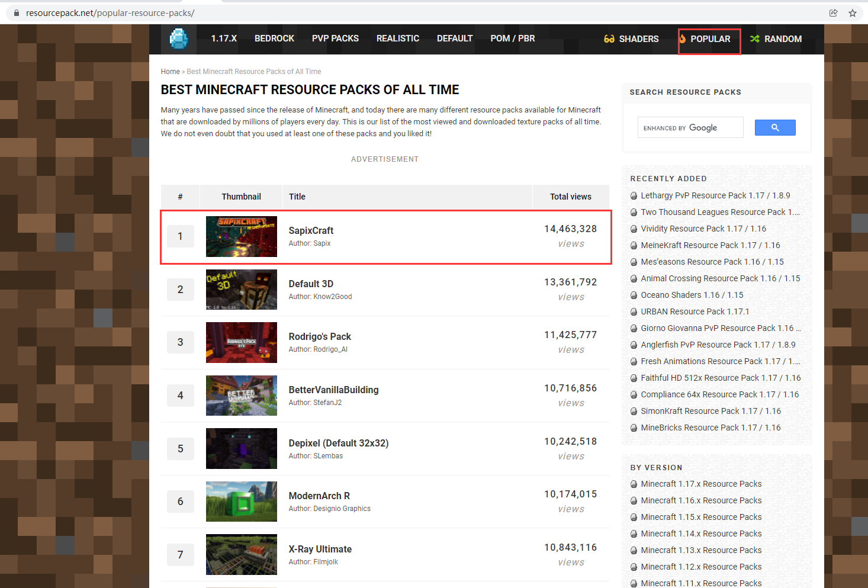Open Depixel thumbnail image
This screenshot has width=868, height=588.
(x=242, y=448)
